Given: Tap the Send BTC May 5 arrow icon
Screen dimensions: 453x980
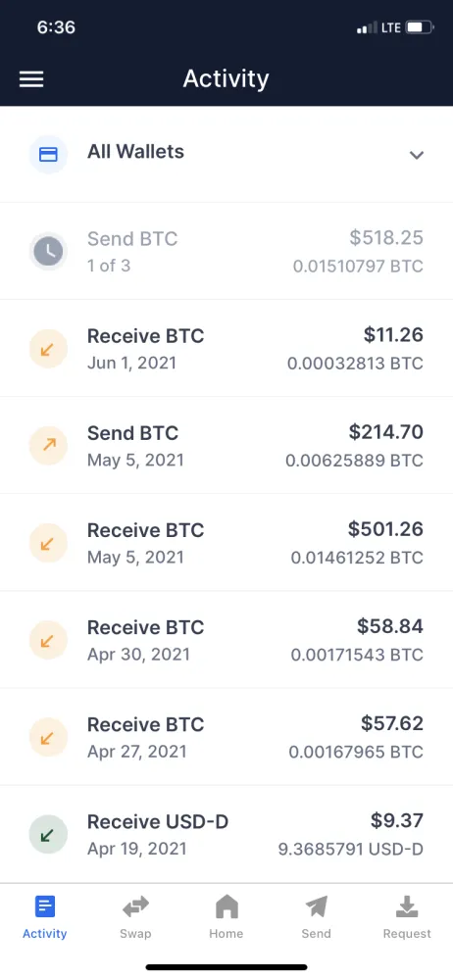Looking at the screenshot, I should click(48, 446).
